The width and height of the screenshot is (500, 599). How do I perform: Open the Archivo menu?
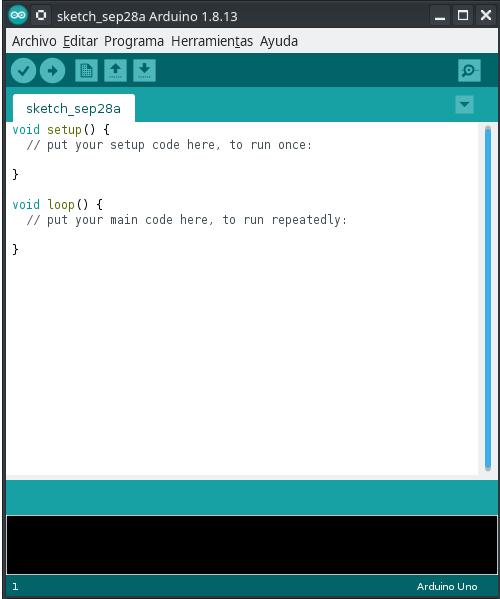[34, 41]
